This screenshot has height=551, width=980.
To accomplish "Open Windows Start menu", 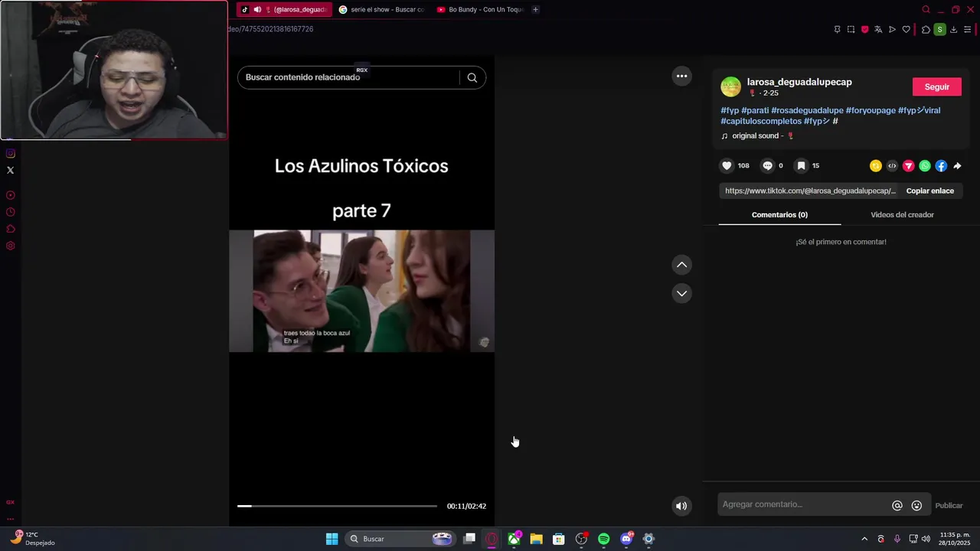I will tap(332, 539).
